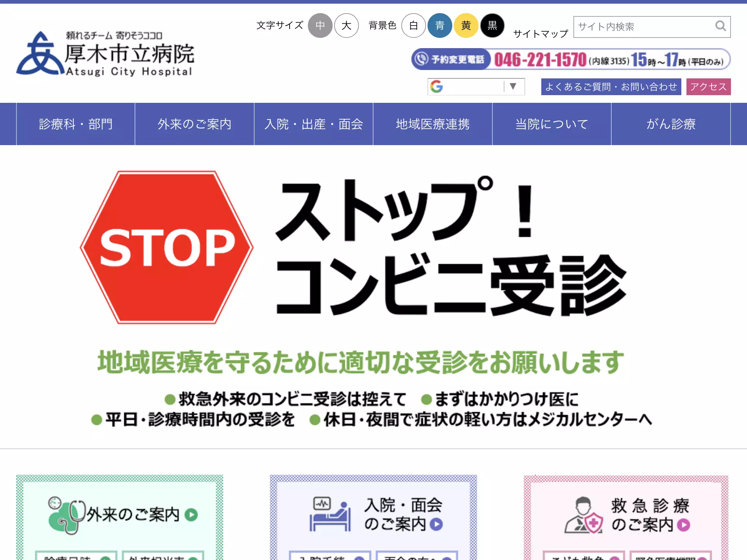Image resolution: width=747 pixels, height=560 pixels.
Task: Select yellow 黄 background color
Action: coord(466,26)
